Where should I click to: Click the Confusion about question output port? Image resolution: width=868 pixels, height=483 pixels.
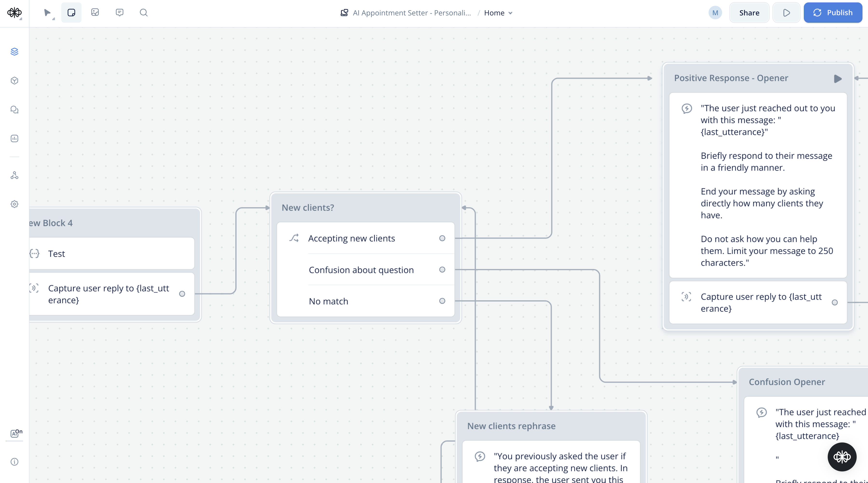(x=442, y=270)
